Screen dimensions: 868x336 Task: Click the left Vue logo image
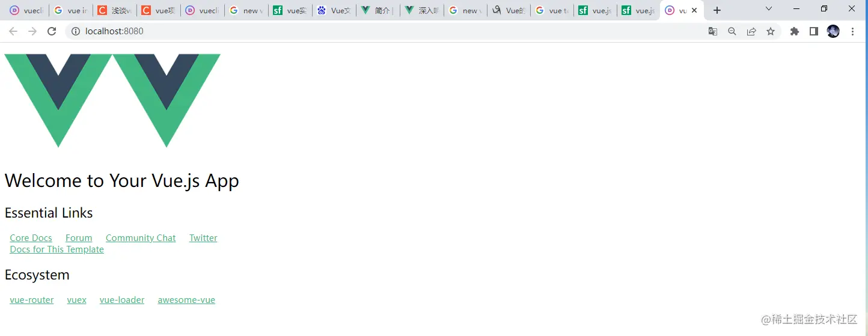[x=58, y=100]
